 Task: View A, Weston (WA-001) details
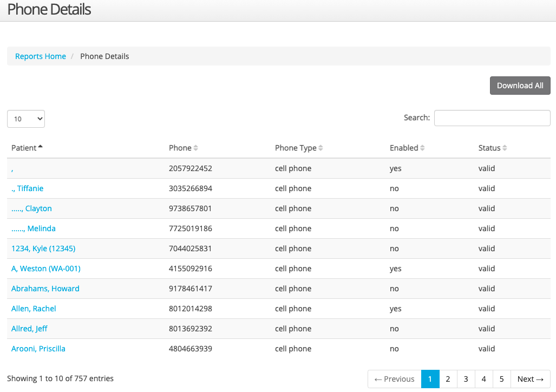45,268
